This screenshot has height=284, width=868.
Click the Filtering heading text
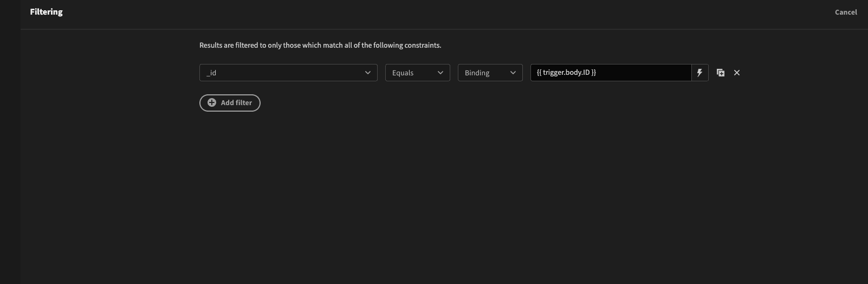(46, 12)
